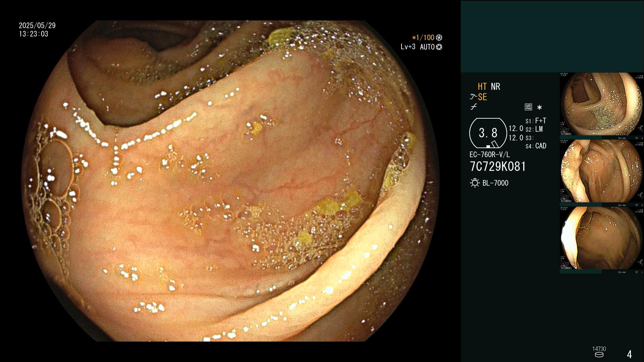
Task: Click the empty S3: switch assignment
Action: [529, 138]
